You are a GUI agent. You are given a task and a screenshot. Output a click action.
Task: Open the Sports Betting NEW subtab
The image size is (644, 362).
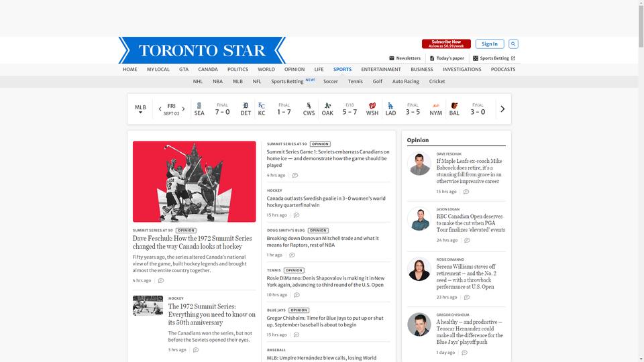click(x=293, y=81)
